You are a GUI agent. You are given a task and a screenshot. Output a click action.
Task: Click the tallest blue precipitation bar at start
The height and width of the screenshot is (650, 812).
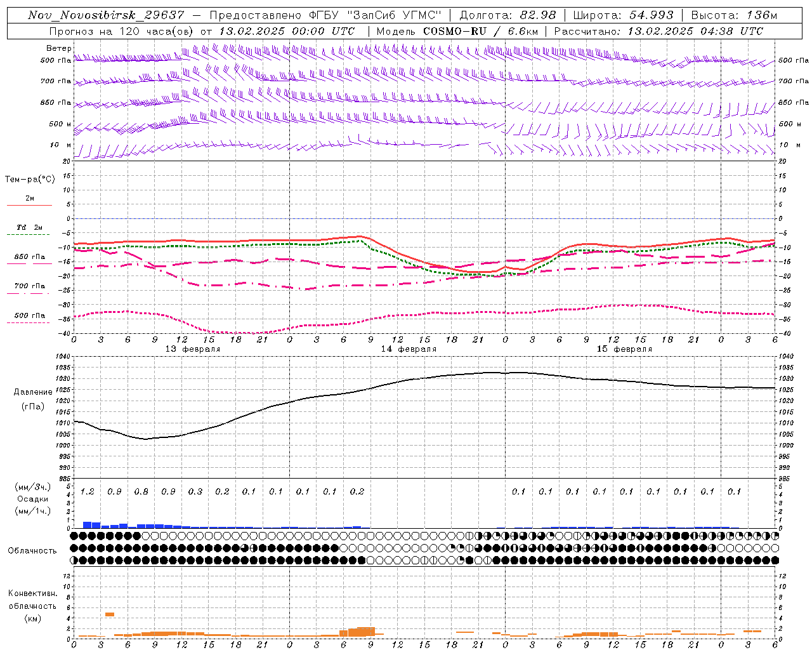click(88, 525)
